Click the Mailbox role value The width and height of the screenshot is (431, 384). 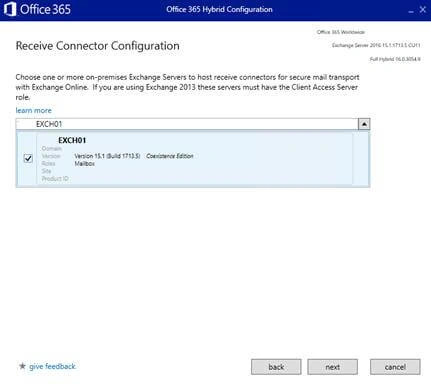coord(85,164)
